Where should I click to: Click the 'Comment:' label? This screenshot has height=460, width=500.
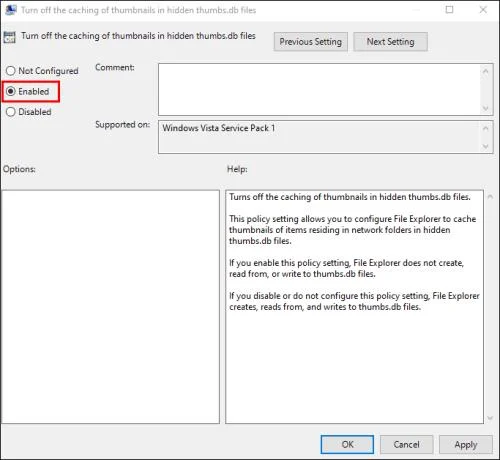(115, 67)
